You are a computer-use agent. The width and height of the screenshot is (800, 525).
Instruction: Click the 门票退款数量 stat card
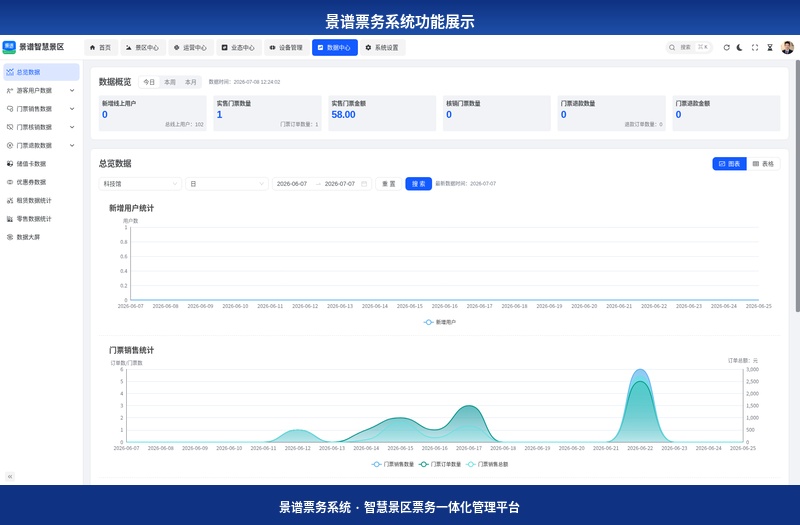tap(612, 113)
